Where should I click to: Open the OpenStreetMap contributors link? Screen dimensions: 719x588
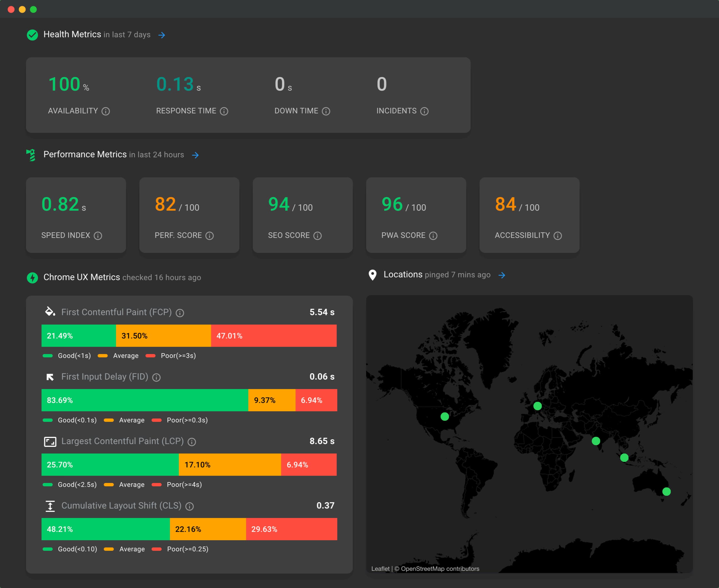point(440,569)
